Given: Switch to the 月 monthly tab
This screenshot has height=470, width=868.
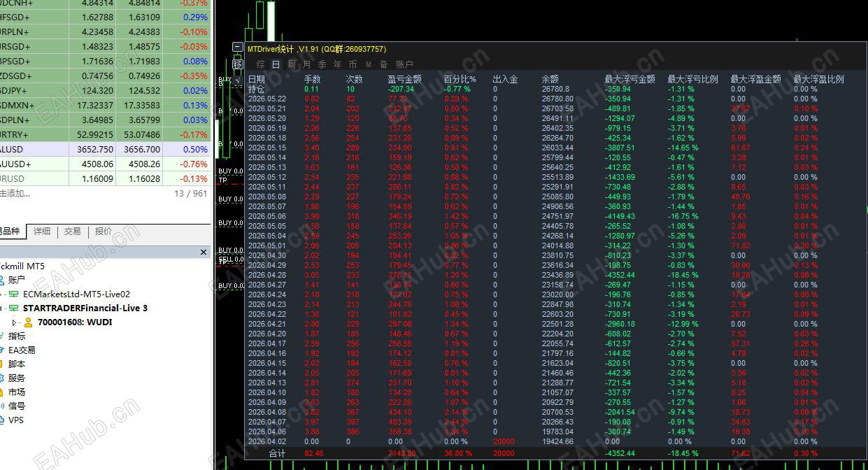Looking at the screenshot, I should pos(307,64).
